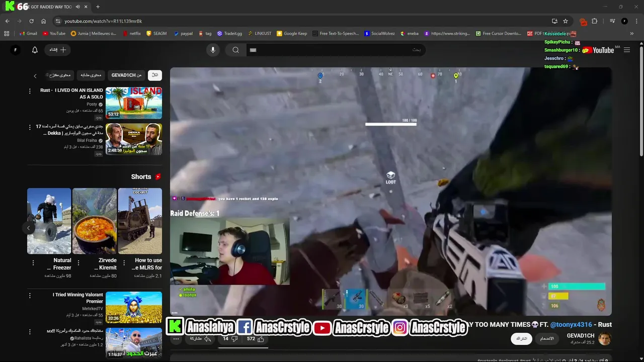Open options for Zirvede Kiremit short
Screen dimensions: 644x362
click(79, 263)
